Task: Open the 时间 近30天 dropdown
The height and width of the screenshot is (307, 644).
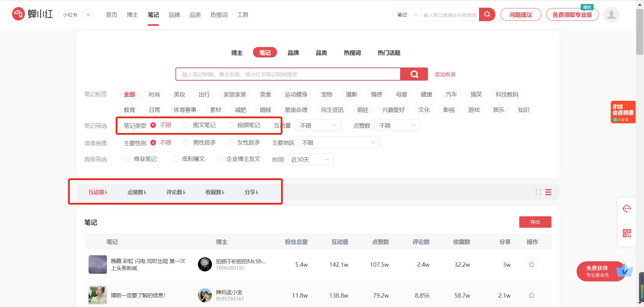Action: click(x=311, y=159)
